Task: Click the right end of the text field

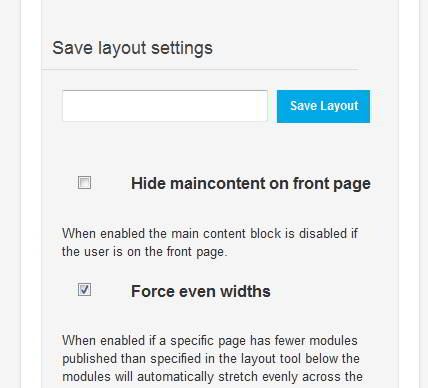Action: click(262, 106)
